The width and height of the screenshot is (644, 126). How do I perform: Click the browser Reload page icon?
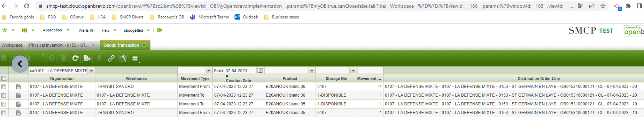27,6
